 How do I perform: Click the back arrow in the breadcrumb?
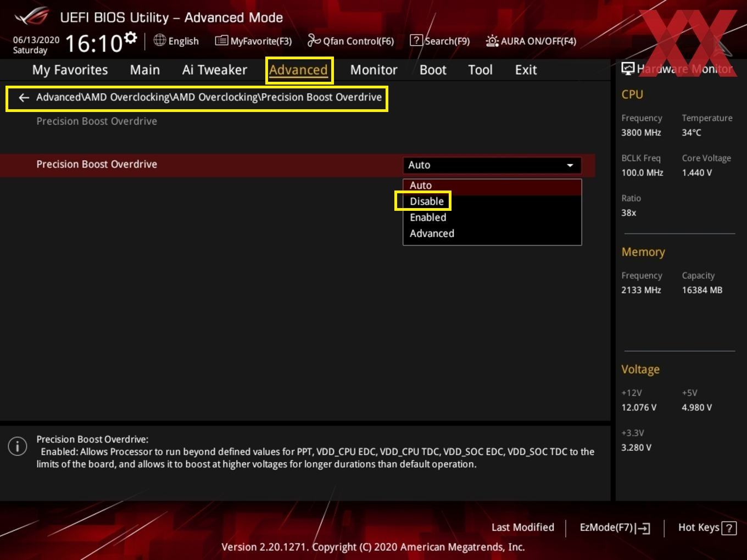24,98
